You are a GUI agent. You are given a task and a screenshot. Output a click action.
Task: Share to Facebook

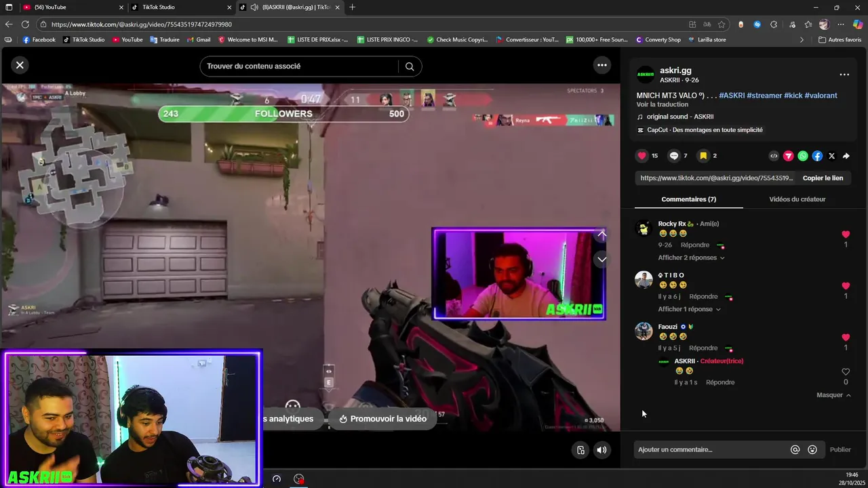pos(817,156)
